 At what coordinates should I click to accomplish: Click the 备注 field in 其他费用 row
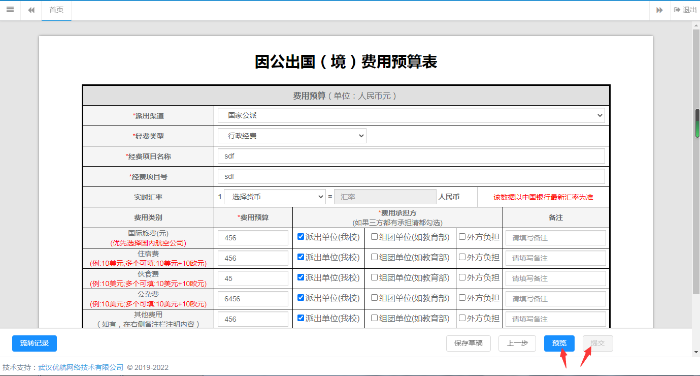[555, 319]
